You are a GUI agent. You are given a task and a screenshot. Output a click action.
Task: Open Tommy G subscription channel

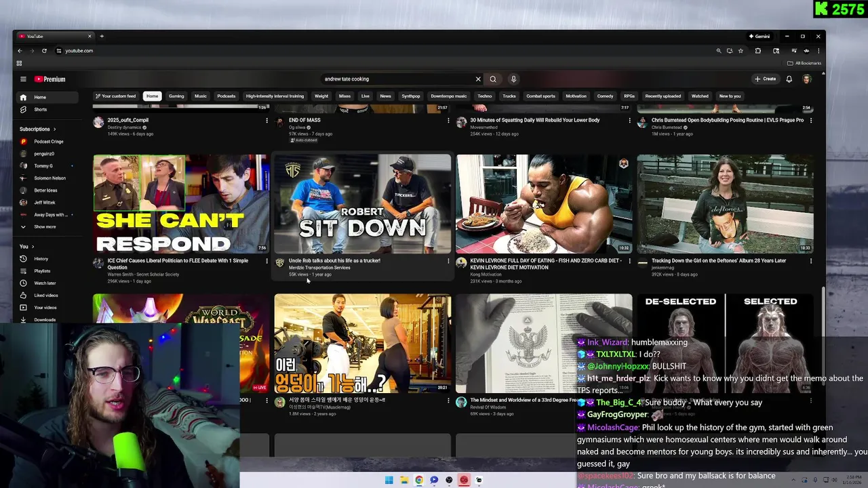[x=46, y=166]
